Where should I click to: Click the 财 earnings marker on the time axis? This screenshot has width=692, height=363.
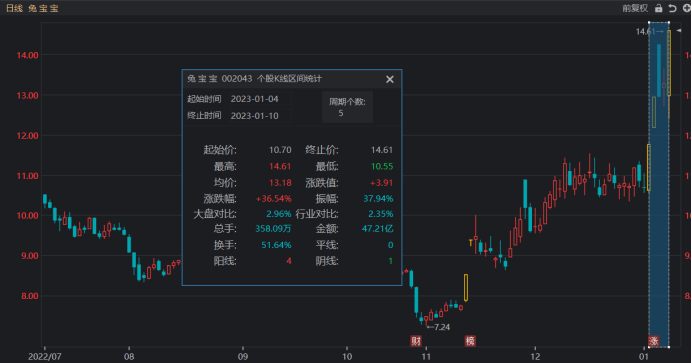click(x=416, y=341)
